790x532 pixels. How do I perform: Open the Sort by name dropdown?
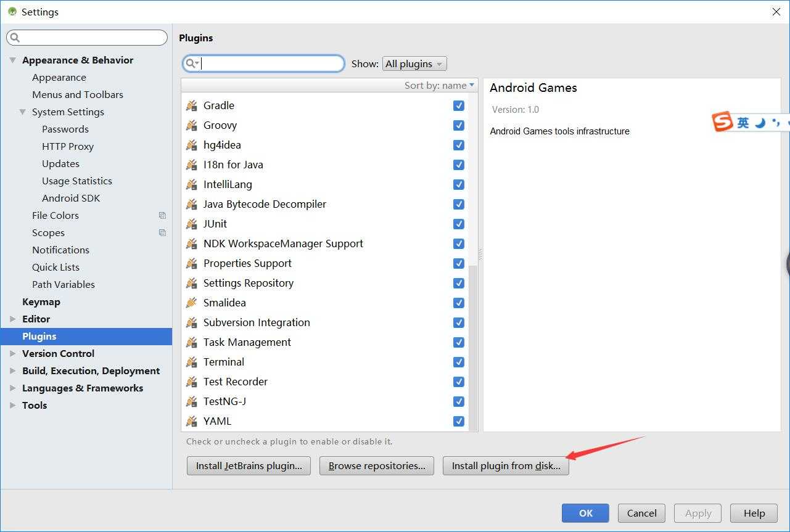point(440,85)
